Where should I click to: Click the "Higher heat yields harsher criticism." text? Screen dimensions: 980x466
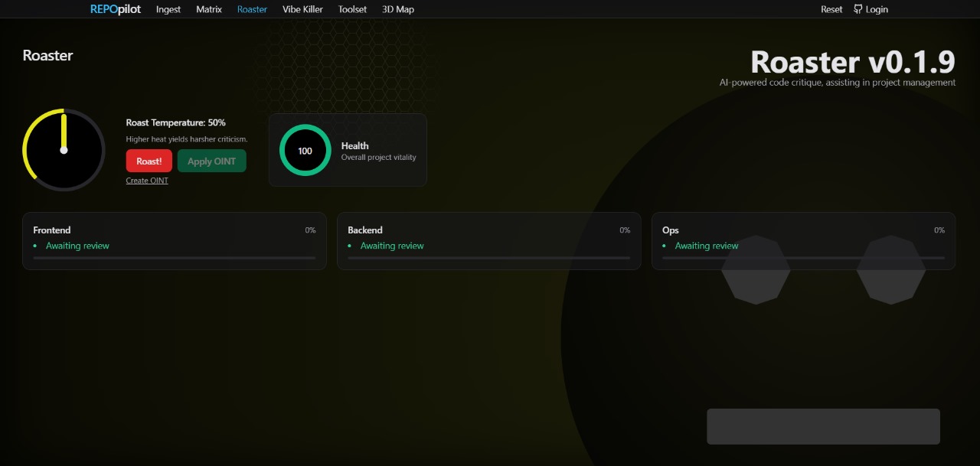(187, 139)
